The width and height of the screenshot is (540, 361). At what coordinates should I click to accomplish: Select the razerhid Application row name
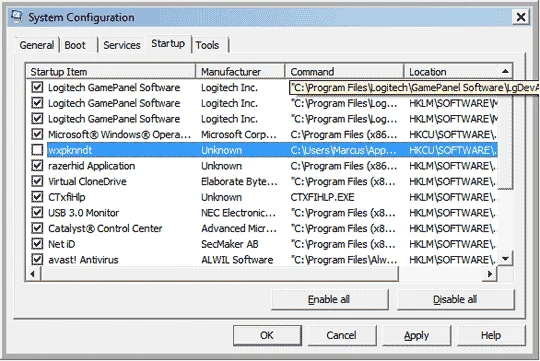pyautogui.click(x=92, y=166)
